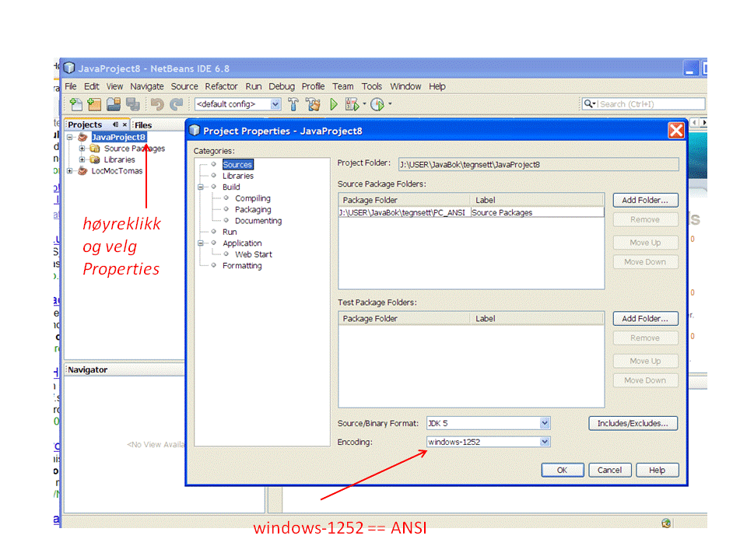Open the Tools menu
The width and height of the screenshot is (747, 560).
pos(372,86)
